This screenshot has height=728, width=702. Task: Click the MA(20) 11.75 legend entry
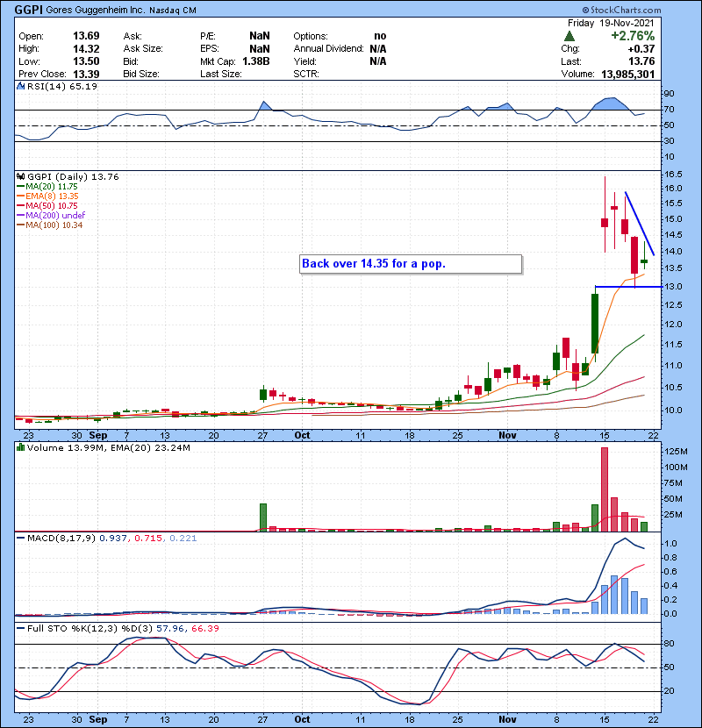(47, 187)
